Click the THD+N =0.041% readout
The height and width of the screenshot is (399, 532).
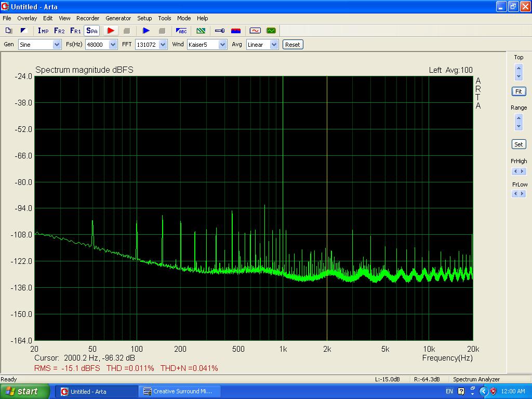click(x=189, y=368)
